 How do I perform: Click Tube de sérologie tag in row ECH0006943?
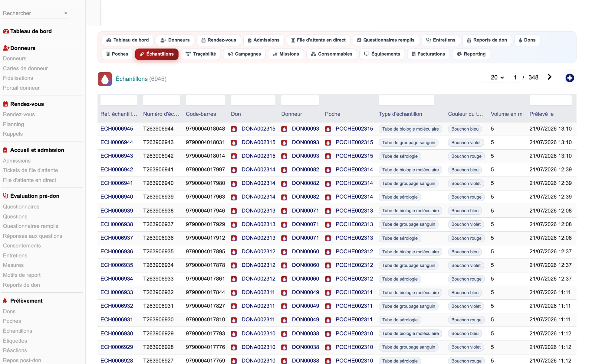[400, 156]
